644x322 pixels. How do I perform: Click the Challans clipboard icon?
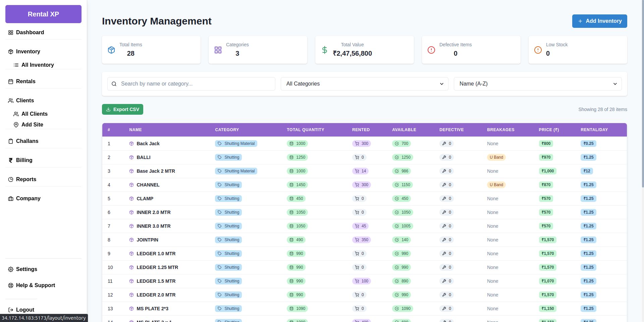point(11,141)
